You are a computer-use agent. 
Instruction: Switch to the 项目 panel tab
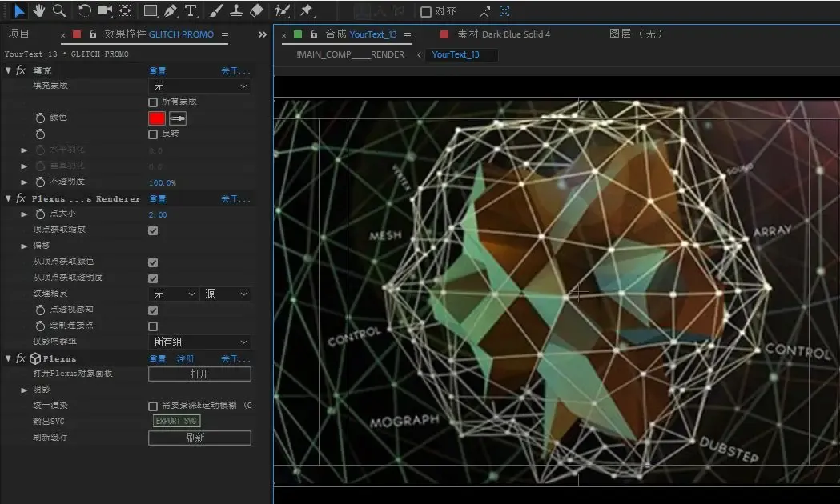(x=18, y=34)
